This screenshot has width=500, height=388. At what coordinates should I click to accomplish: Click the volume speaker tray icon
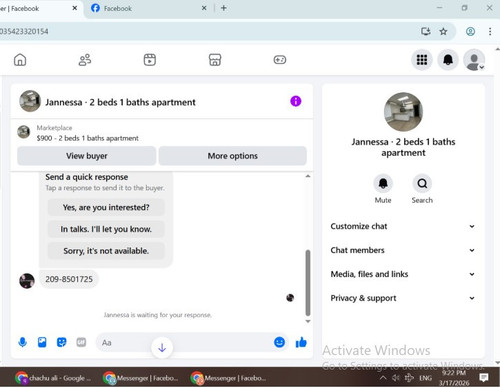396,378
